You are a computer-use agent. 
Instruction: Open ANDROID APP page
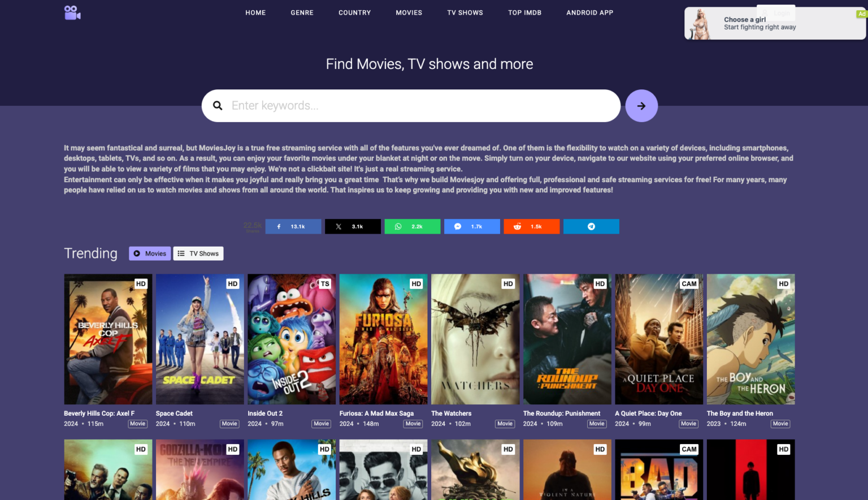(x=589, y=12)
